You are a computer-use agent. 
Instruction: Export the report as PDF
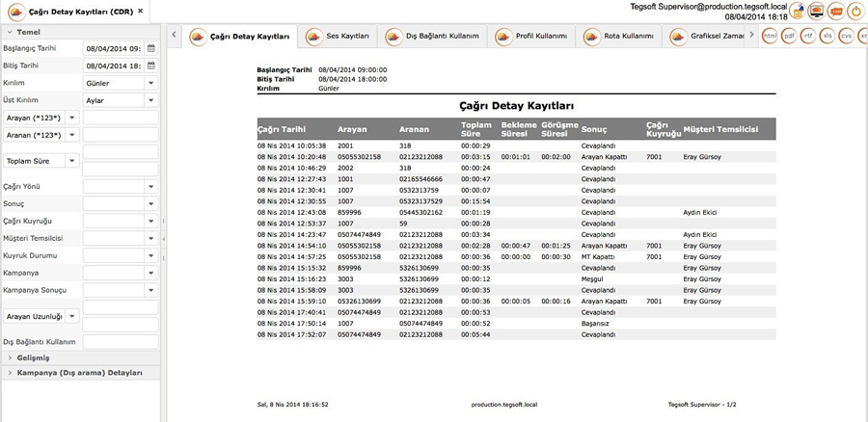(789, 36)
